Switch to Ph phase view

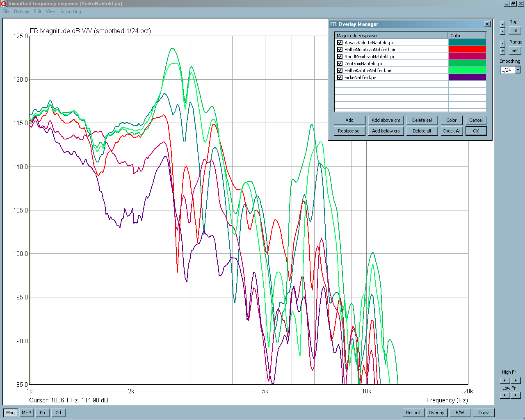[x=42, y=413]
